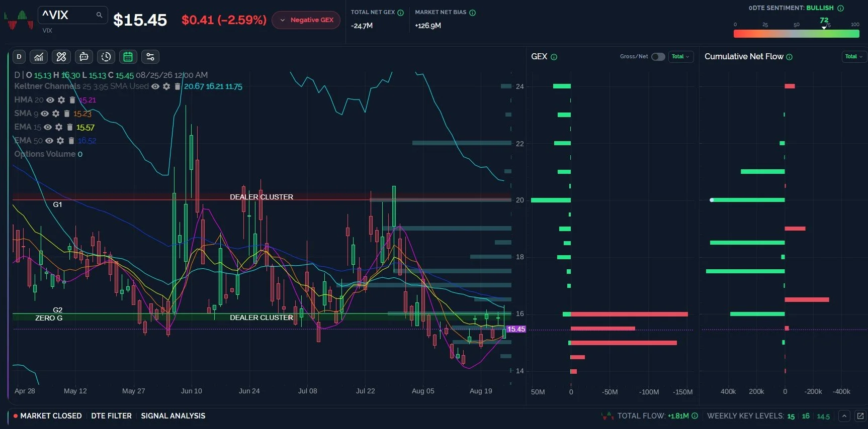868x429 pixels.
Task: Remove the EMA 15 indicator
Action: point(70,127)
